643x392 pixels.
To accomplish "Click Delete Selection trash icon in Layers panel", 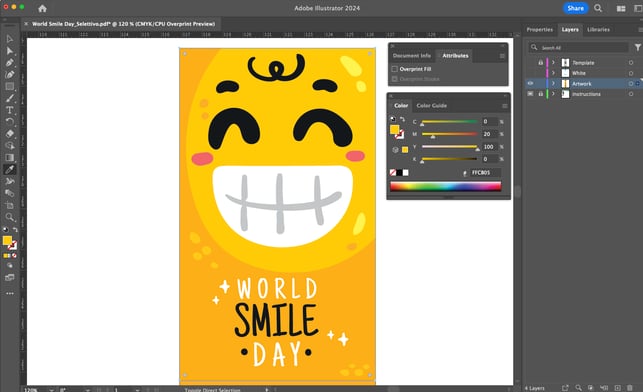I will (630, 387).
